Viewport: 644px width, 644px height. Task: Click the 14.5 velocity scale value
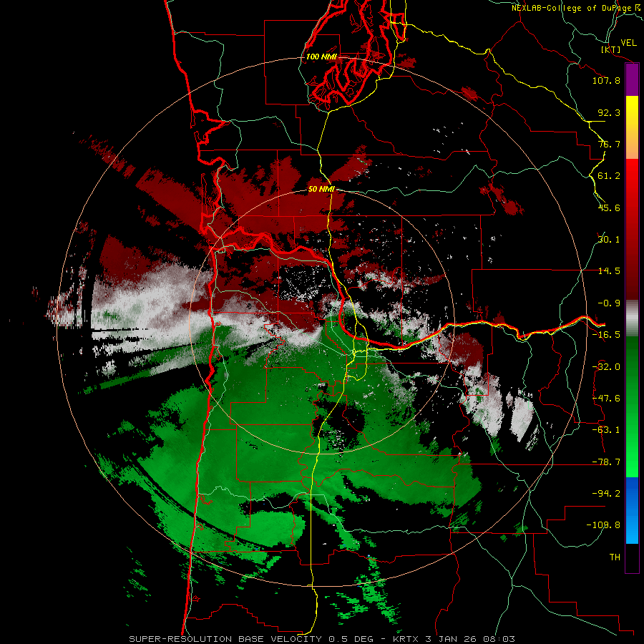(x=609, y=271)
